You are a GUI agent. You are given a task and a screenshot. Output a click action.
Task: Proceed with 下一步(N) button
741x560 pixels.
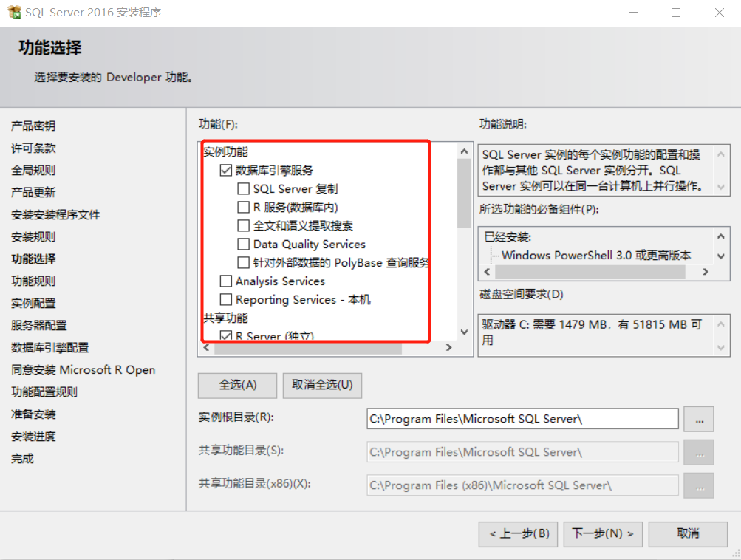(603, 534)
